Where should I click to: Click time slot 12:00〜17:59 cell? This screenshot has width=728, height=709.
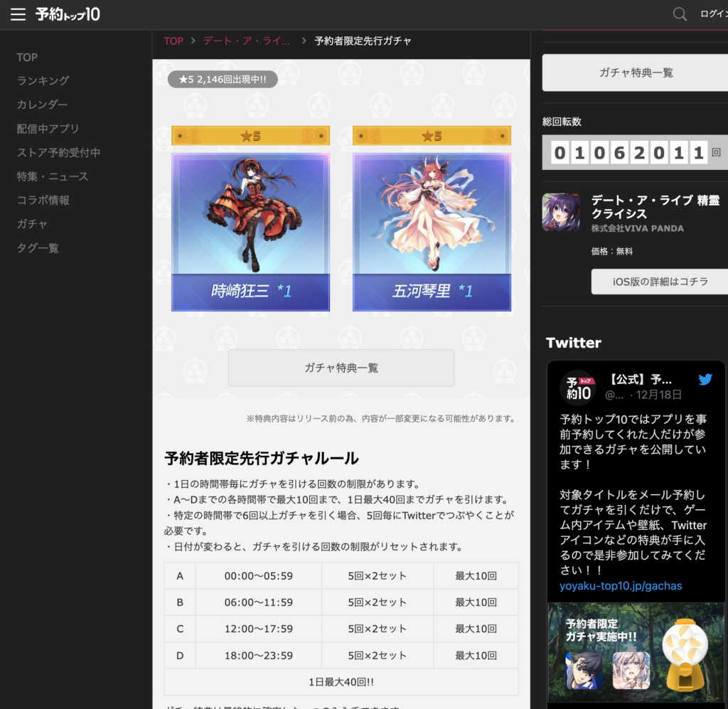pyautogui.click(x=259, y=629)
